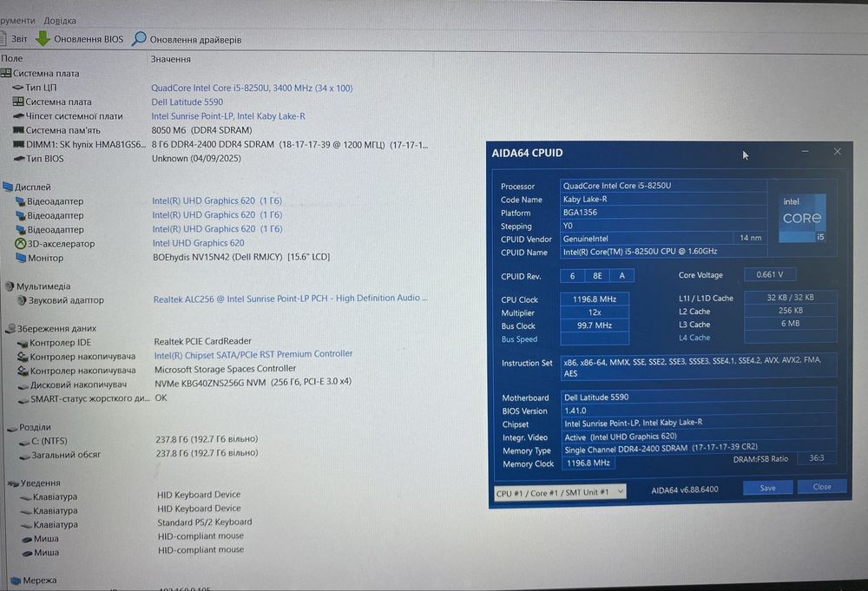The image size is (868, 591).
Task: Open the Intel Sunrise Point-LP chipset link
Action: point(228,116)
